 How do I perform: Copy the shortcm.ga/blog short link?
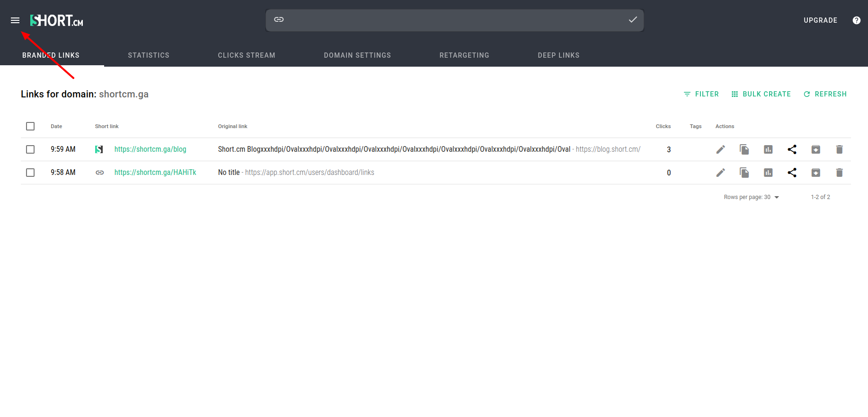744,149
